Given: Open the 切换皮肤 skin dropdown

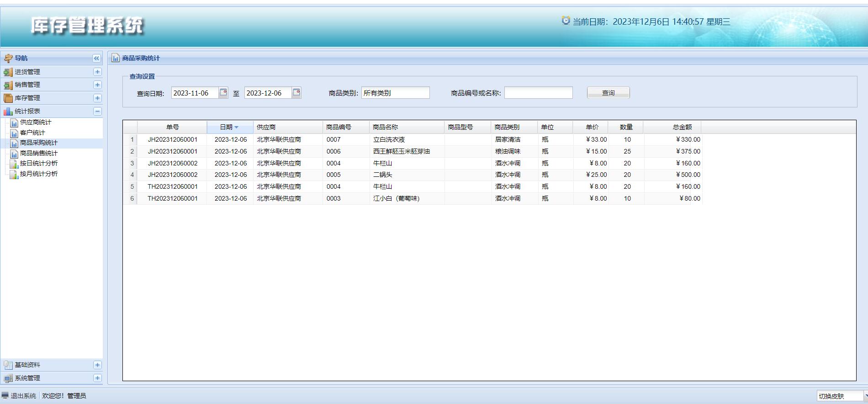Looking at the screenshot, I should (x=866, y=396).
